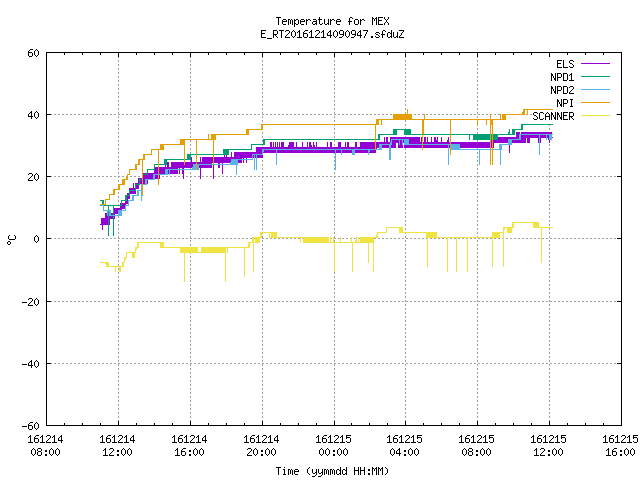Click the 161215 00:00 x-axis tick label
The image size is (640, 480).
pos(333,446)
